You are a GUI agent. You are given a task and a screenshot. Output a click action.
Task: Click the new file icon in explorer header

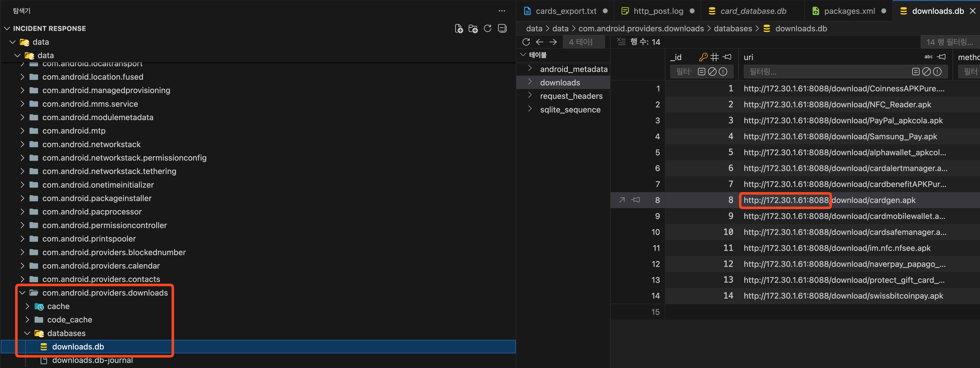459,29
